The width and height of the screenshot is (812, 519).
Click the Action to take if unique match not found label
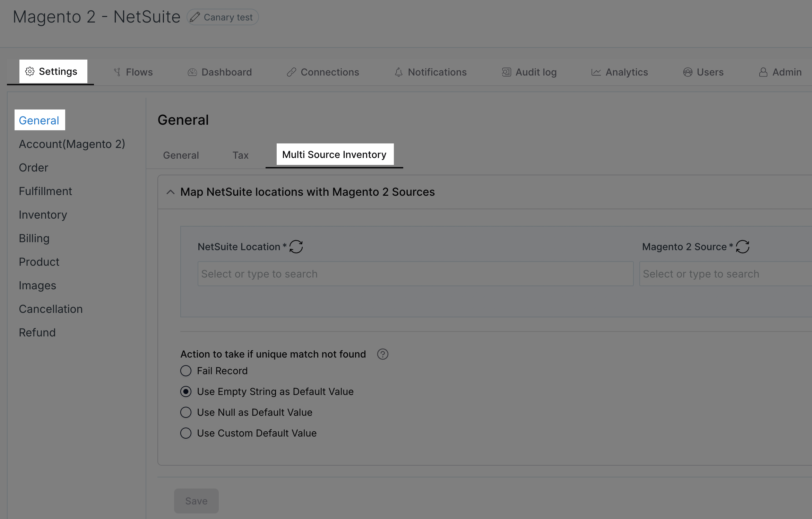click(x=273, y=354)
